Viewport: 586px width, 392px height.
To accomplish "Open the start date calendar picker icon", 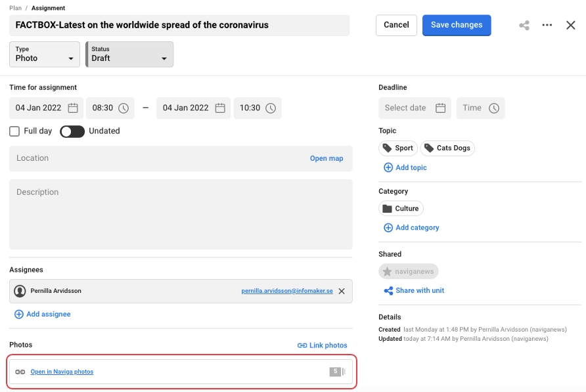I will tap(73, 108).
